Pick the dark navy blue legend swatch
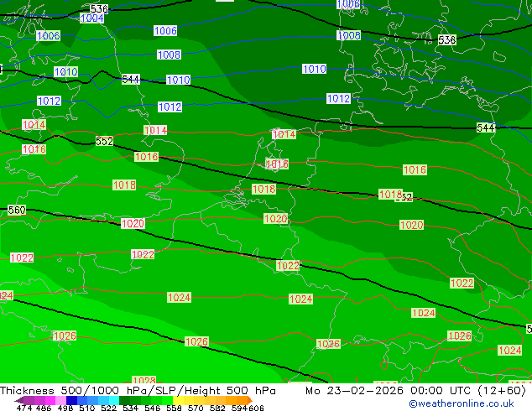This screenshot has height=411, width=532. point(71,400)
